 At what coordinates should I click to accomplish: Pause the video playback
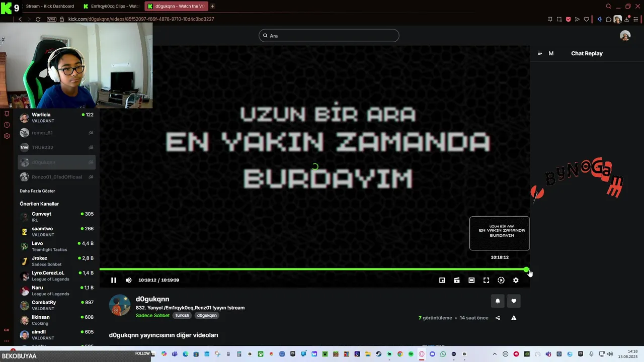coord(114,280)
